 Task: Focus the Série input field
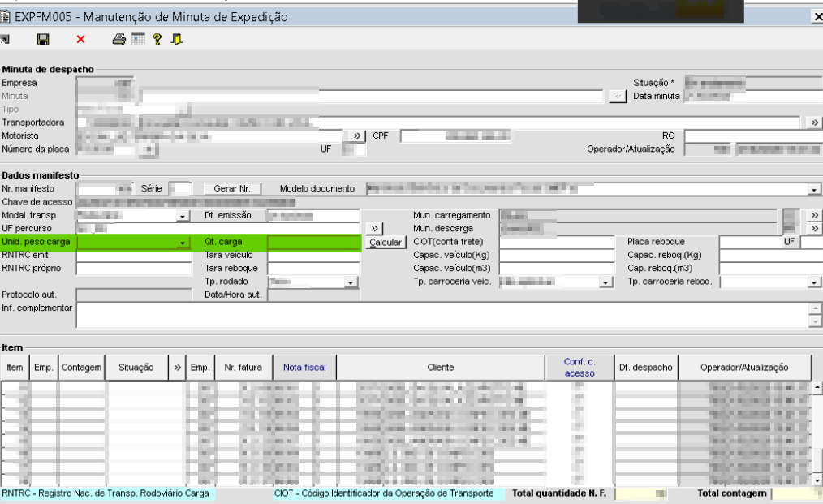pyautogui.click(x=180, y=188)
